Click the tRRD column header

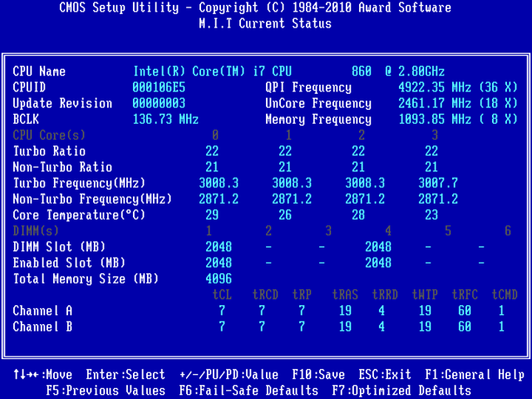click(385, 294)
